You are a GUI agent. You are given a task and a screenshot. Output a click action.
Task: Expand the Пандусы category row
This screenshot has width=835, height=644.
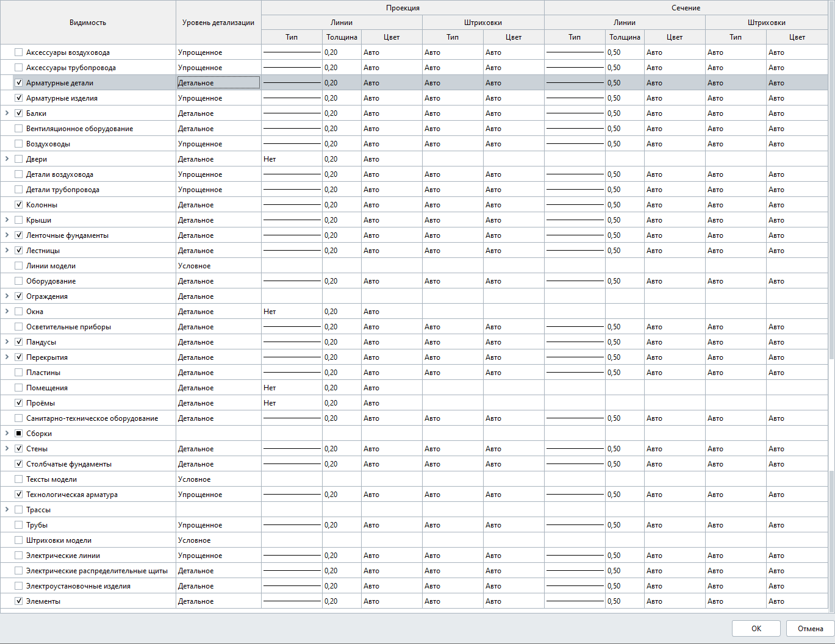(7, 342)
